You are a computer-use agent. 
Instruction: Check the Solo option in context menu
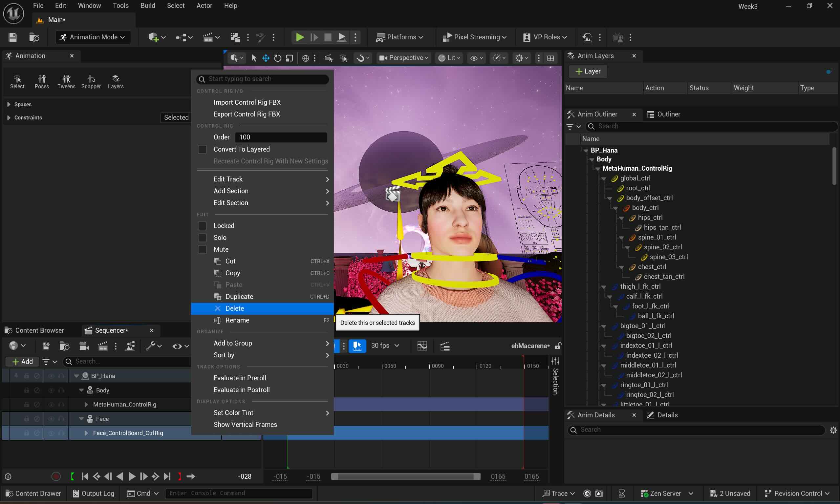coord(202,237)
